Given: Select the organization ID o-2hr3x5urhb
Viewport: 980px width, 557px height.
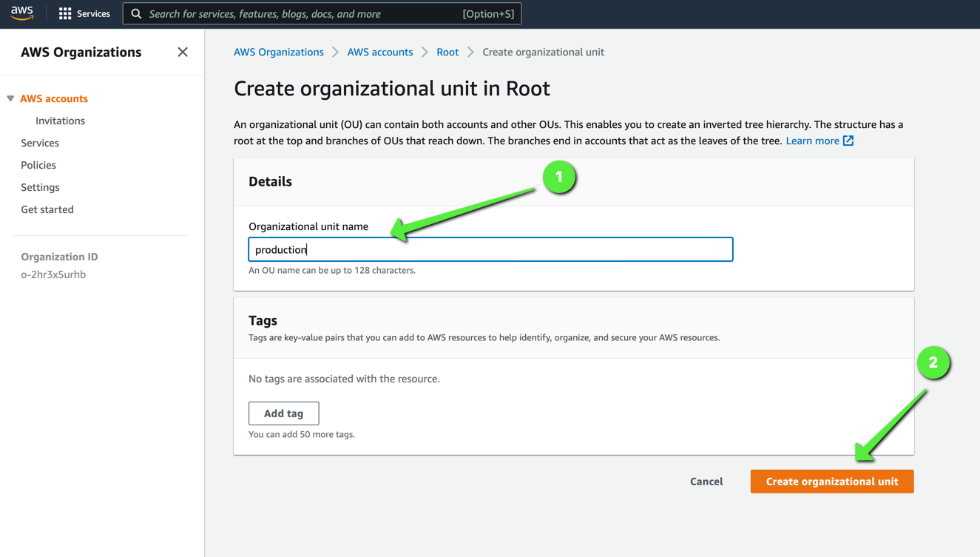Looking at the screenshot, I should point(53,274).
